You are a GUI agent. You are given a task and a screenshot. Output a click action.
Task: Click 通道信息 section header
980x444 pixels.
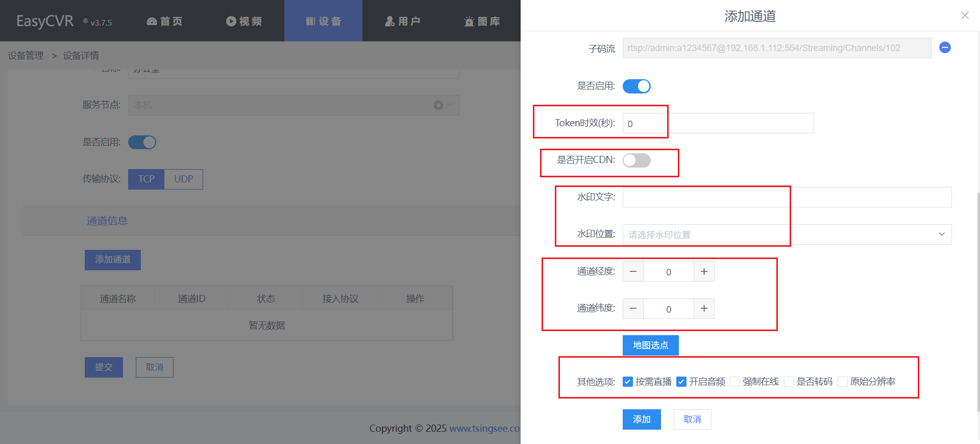click(x=107, y=221)
